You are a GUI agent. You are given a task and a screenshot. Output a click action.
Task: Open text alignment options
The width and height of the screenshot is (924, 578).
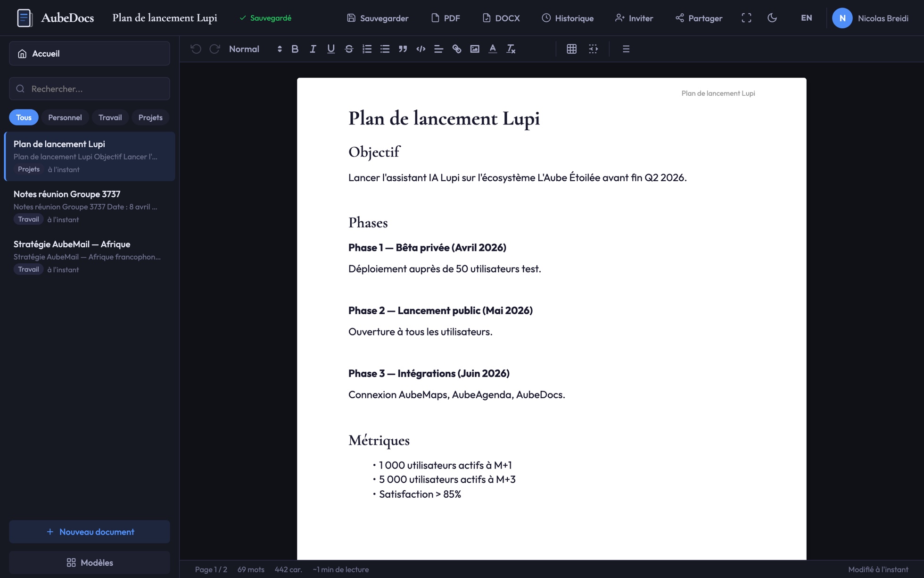tap(438, 49)
